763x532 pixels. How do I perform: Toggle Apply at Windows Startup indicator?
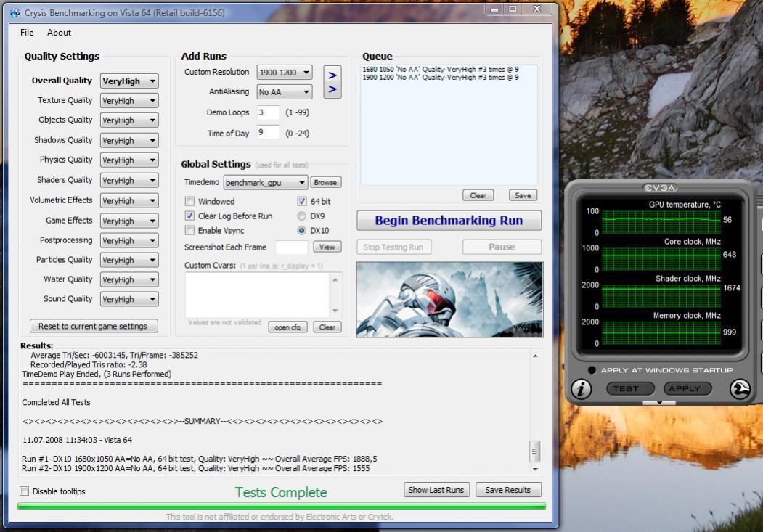pyautogui.click(x=592, y=370)
